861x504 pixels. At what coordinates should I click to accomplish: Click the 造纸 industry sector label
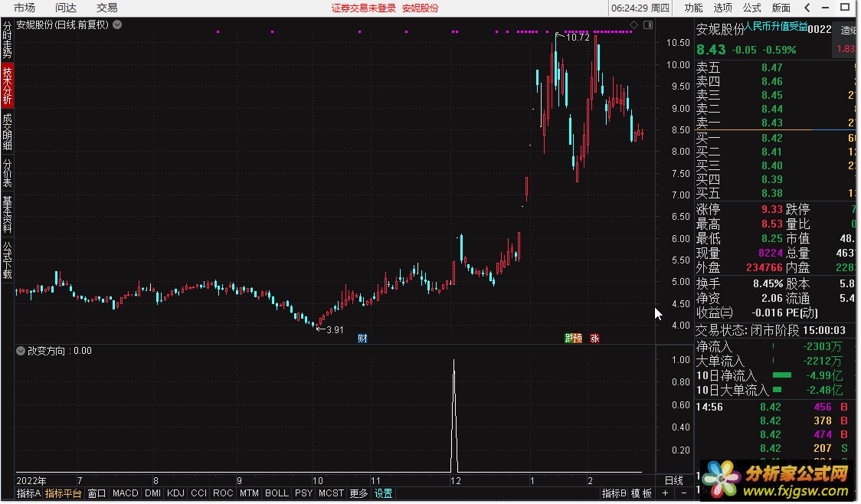pyautogui.click(x=847, y=30)
